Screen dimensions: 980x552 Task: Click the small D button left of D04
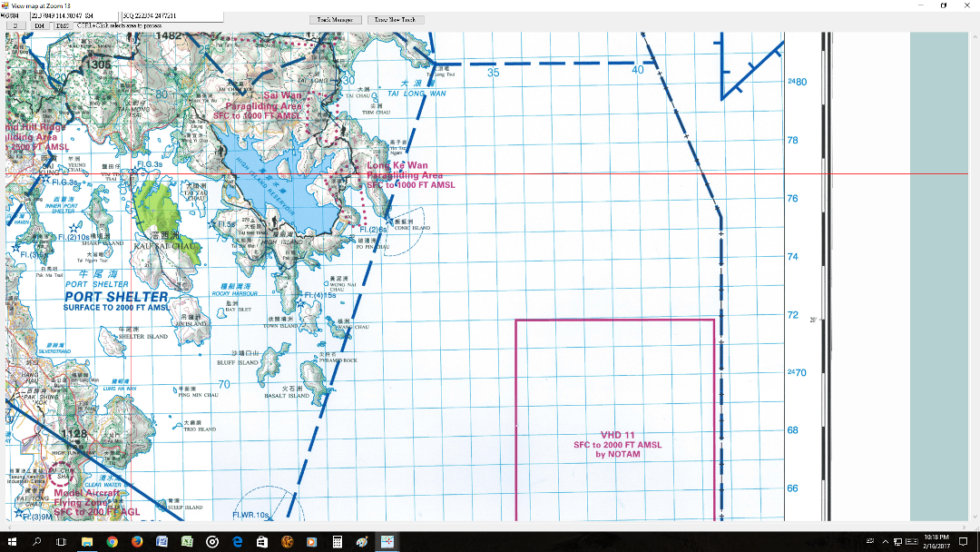(15, 26)
